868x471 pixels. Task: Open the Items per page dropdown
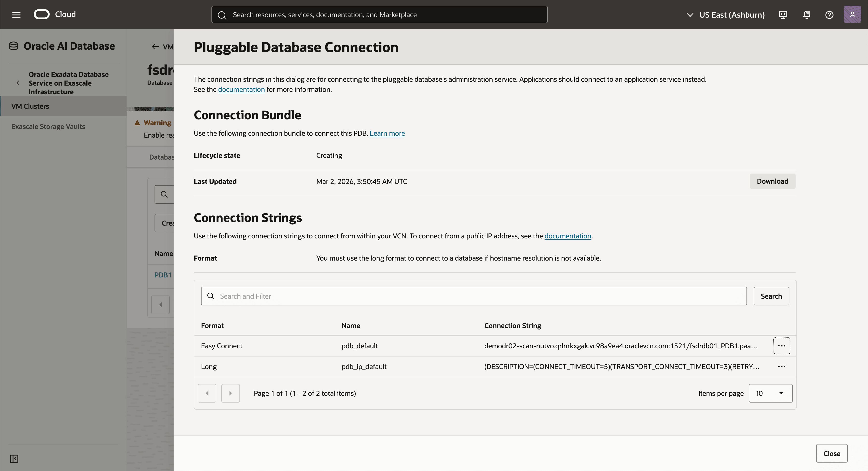point(771,393)
